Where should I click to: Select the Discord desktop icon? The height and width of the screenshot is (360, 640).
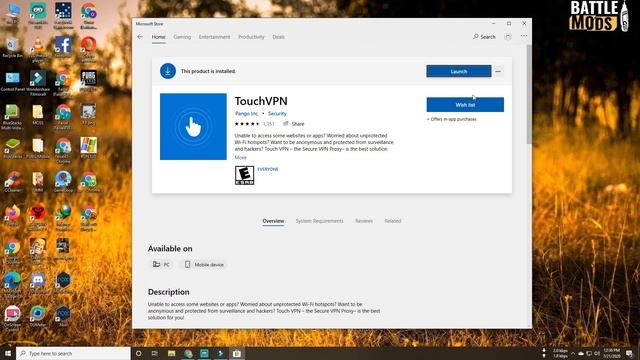(x=38, y=282)
